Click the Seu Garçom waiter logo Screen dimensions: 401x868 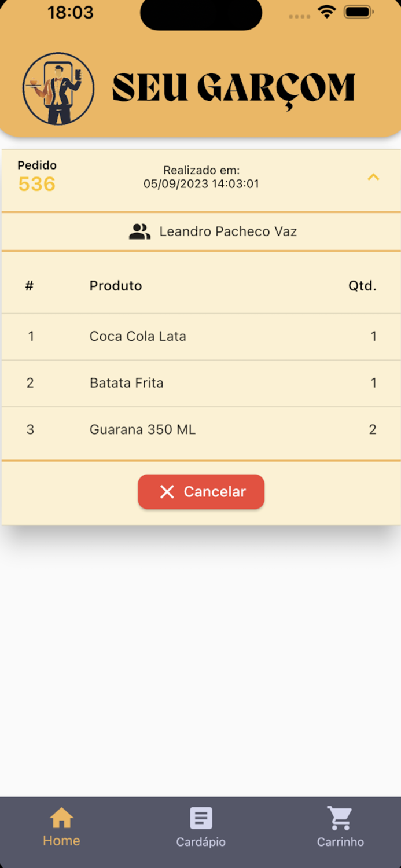point(58,86)
